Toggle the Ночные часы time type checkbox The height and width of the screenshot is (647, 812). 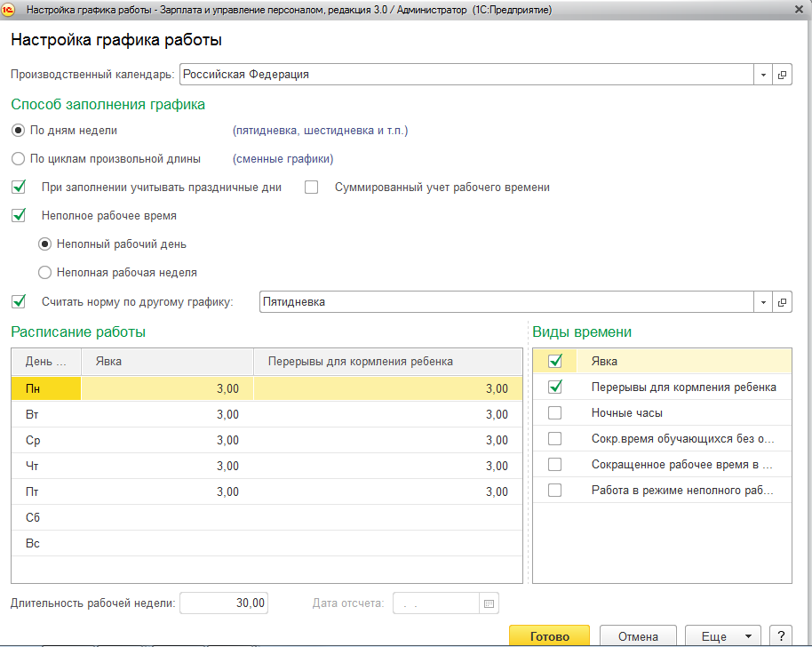pyautogui.click(x=555, y=413)
